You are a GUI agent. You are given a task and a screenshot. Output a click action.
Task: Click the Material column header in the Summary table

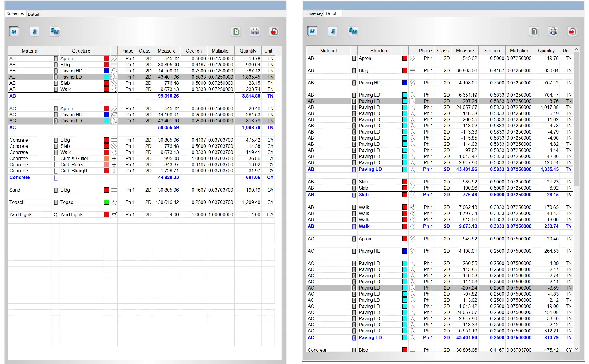pyautogui.click(x=30, y=51)
